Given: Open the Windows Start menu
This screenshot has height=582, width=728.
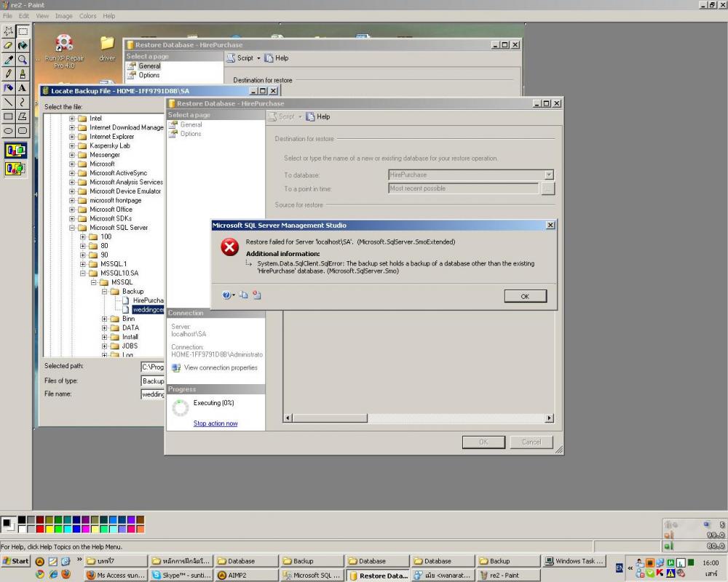Looking at the screenshot, I should pos(16,561).
